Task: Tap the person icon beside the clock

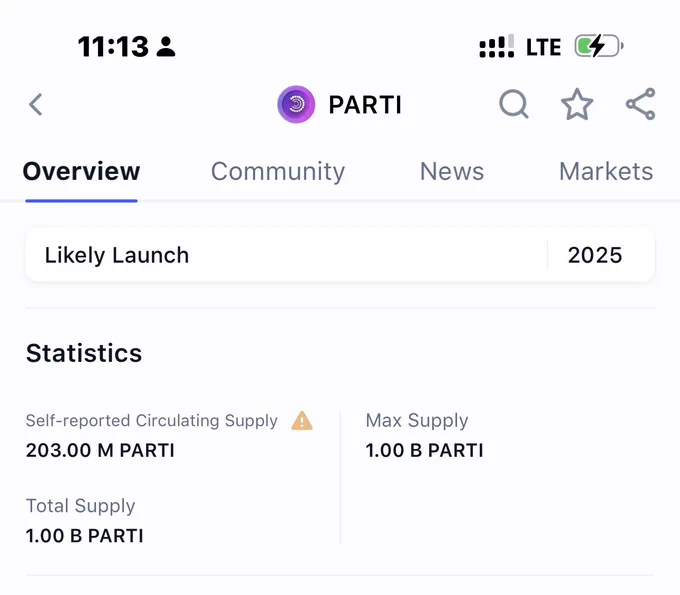Action: (166, 46)
